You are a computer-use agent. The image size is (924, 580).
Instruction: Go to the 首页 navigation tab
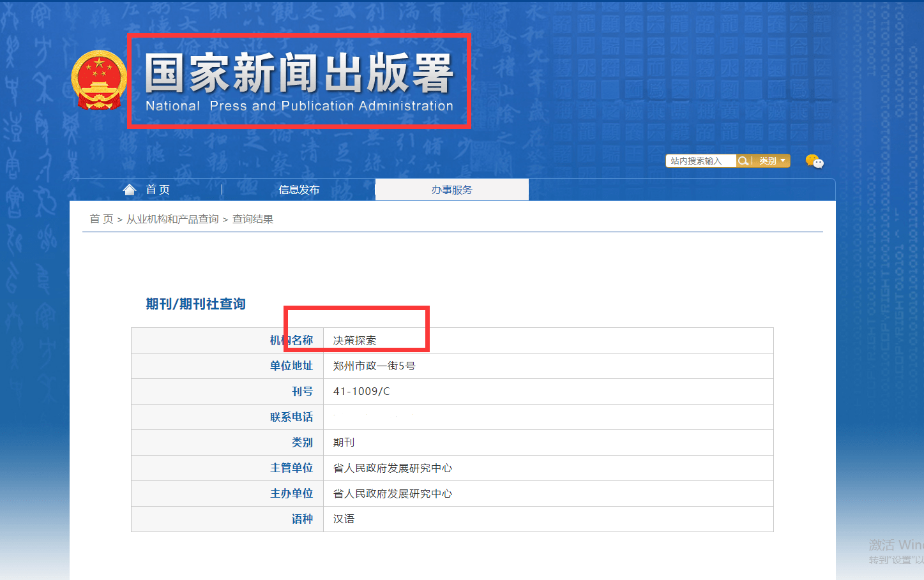[x=158, y=190]
